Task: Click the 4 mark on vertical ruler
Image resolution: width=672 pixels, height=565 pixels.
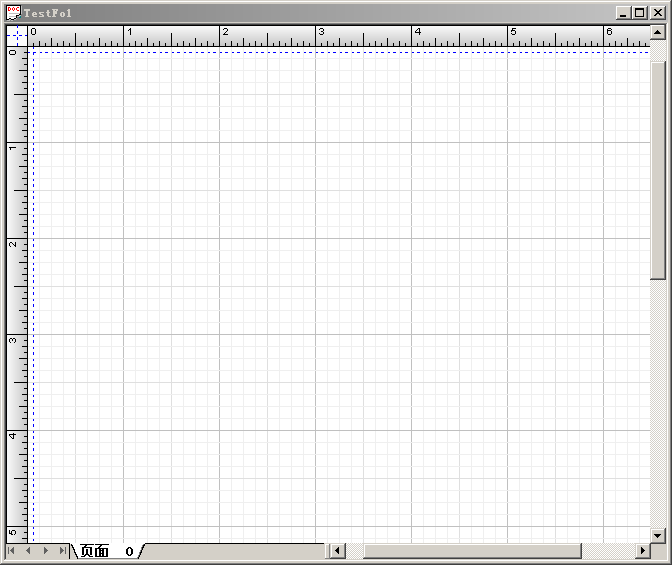Action: point(13,436)
